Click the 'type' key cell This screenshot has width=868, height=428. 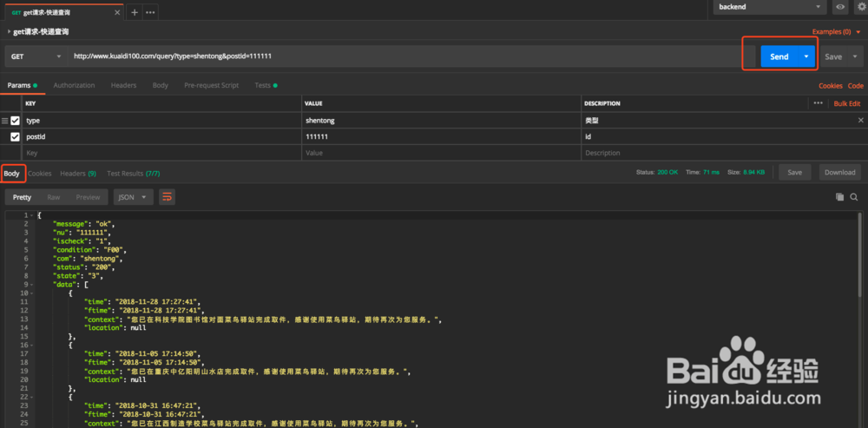[161, 120]
